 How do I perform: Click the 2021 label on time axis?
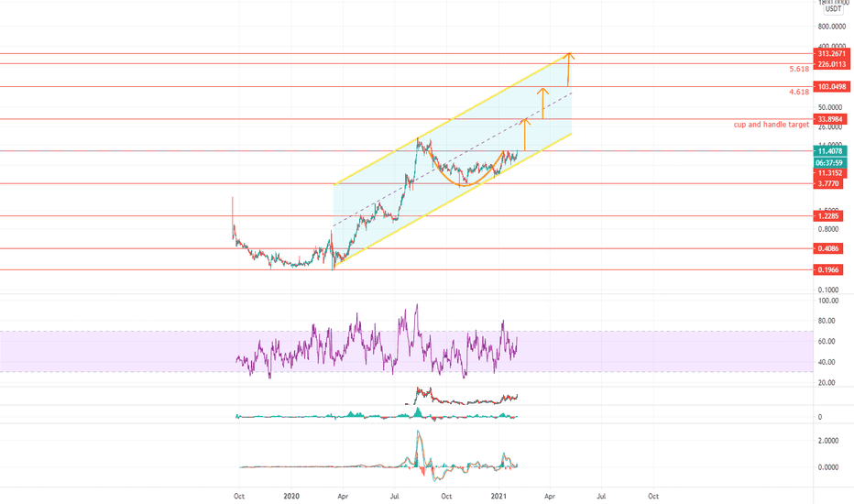point(498,497)
